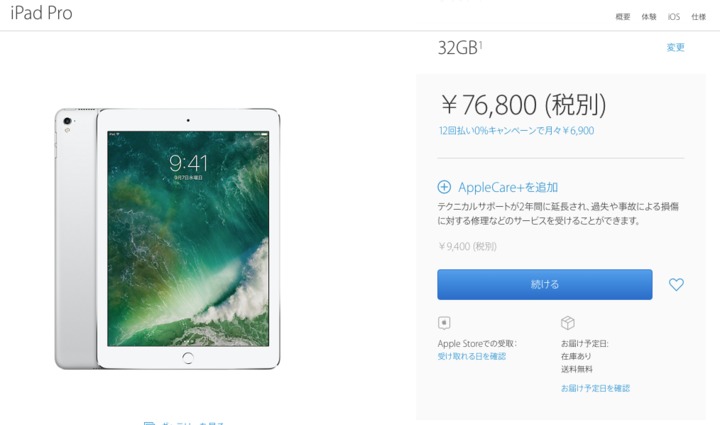Image resolution: width=720 pixels, height=425 pixels.
Task: Click the plus icon beside AppleCare+
Action: point(444,187)
